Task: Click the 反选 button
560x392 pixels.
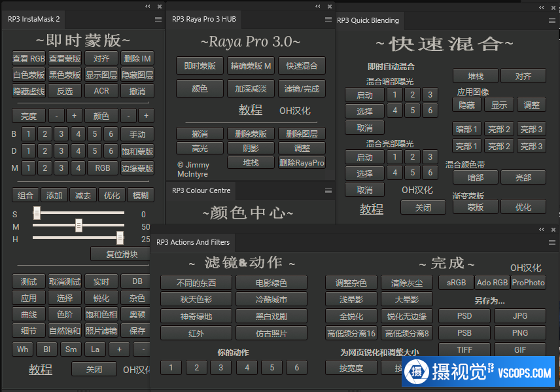Action: point(65,91)
